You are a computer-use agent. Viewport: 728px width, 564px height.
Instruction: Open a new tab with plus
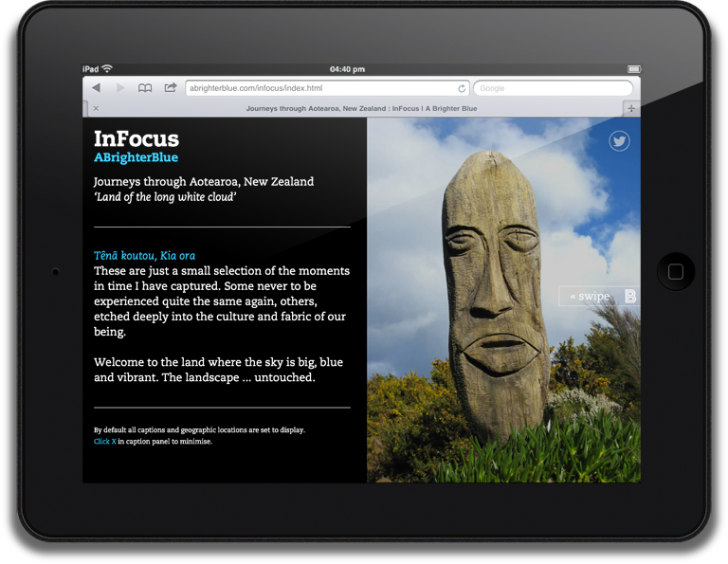click(x=631, y=109)
